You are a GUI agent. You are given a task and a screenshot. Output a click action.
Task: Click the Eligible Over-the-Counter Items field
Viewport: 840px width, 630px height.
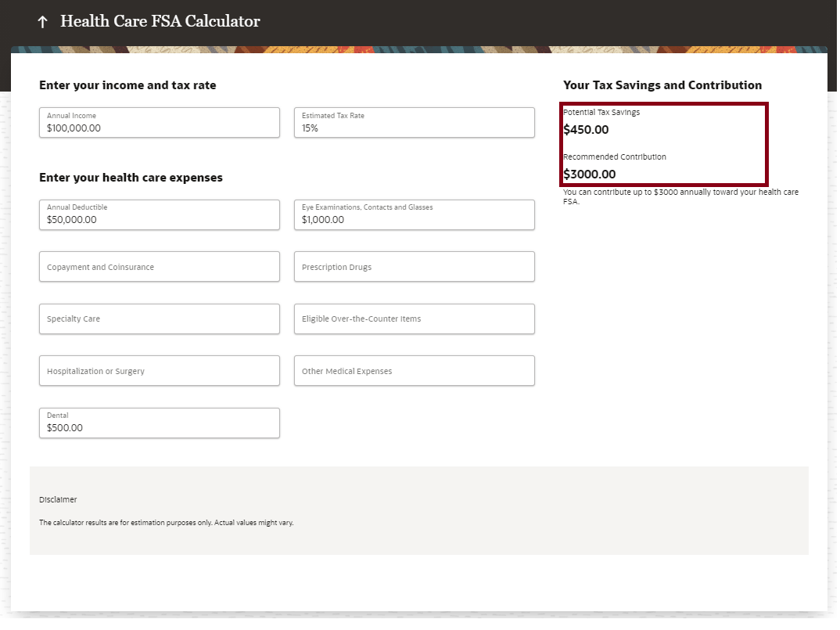coord(414,319)
